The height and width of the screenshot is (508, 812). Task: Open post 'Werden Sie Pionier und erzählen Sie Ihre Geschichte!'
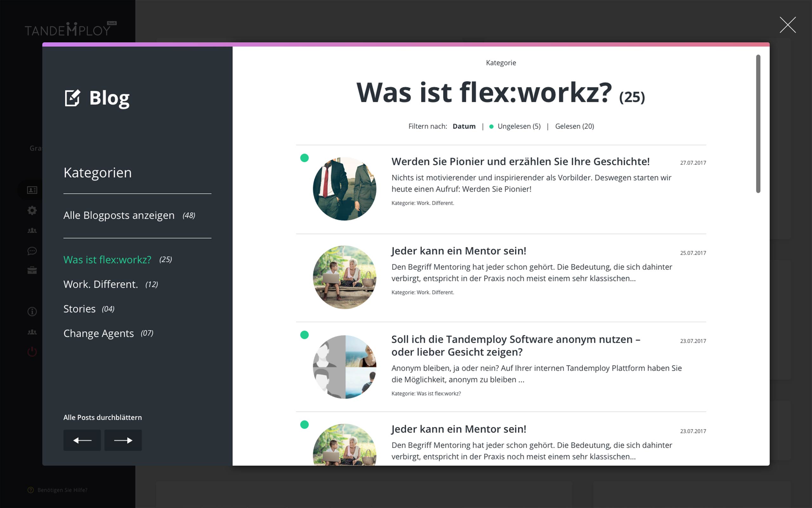pyautogui.click(x=521, y=162)
